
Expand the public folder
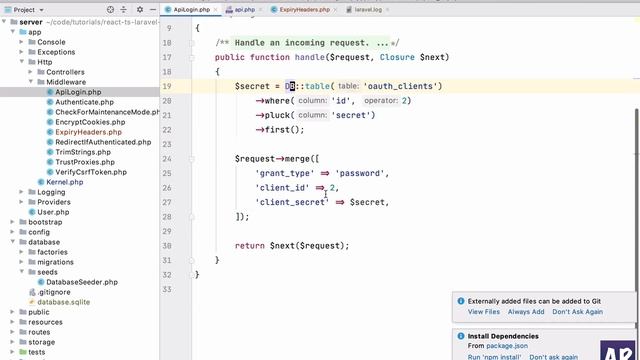13,312
